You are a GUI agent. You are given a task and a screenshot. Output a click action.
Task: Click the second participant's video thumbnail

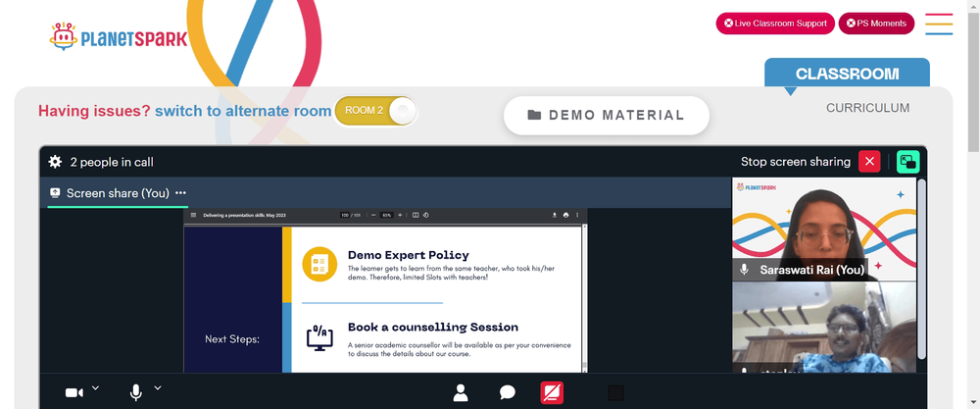[824, 327]
